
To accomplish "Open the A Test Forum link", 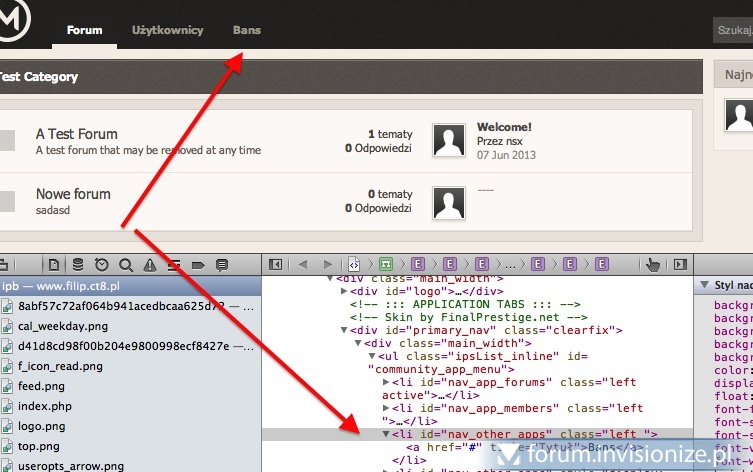I will pyautogui.click(x=76, y=134).
